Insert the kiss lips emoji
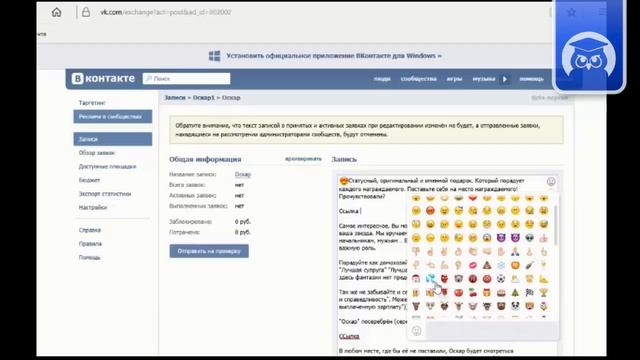640x360 pixels. (x=473, y=265)
